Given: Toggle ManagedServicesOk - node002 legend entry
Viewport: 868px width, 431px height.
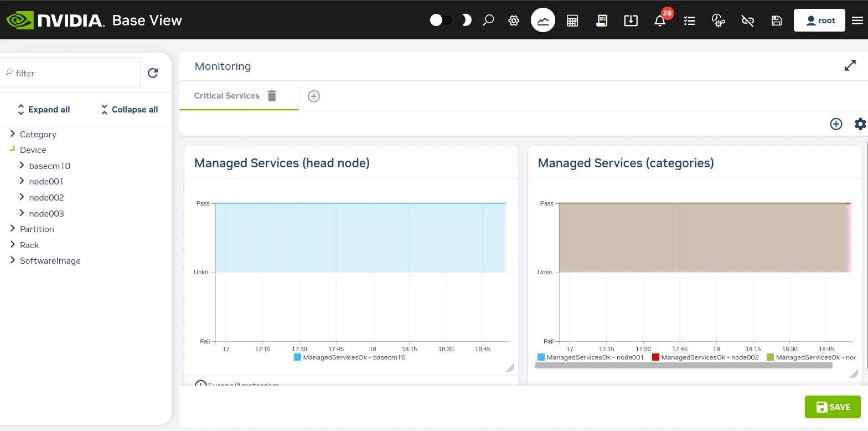Looking at the screenshot, I should click(x=705, y=357).
